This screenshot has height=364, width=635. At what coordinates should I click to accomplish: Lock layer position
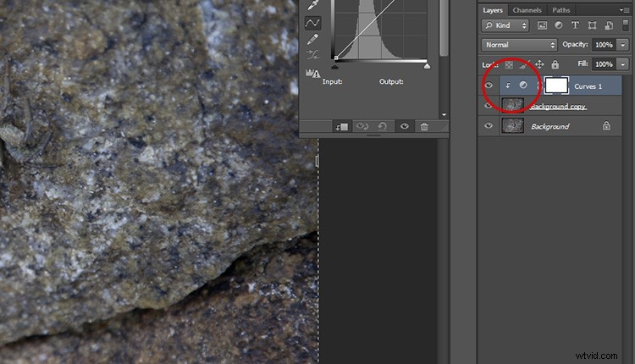539,64
